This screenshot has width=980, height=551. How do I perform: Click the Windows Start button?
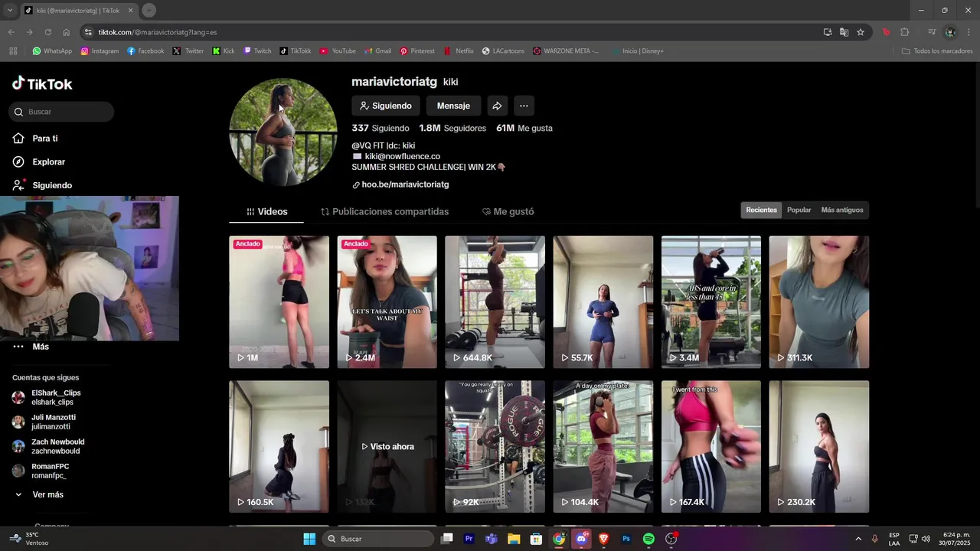click(309, 539)
